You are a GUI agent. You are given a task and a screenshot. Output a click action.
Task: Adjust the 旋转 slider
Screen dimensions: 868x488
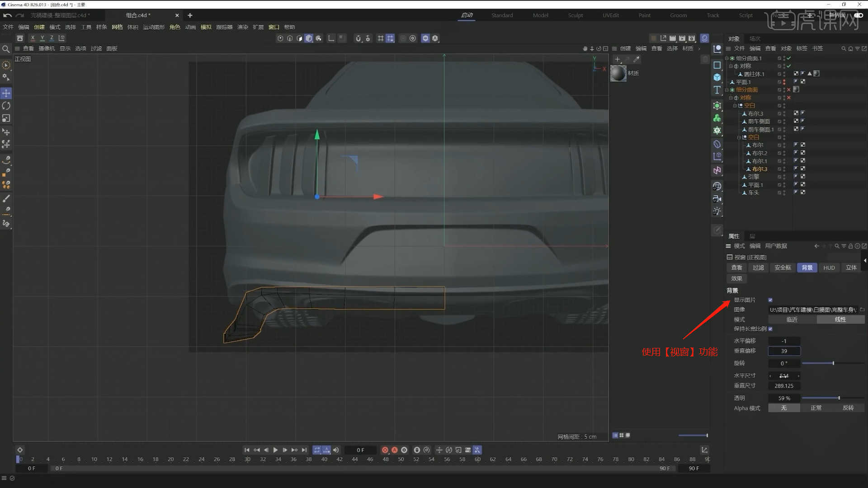pos(833,363)
